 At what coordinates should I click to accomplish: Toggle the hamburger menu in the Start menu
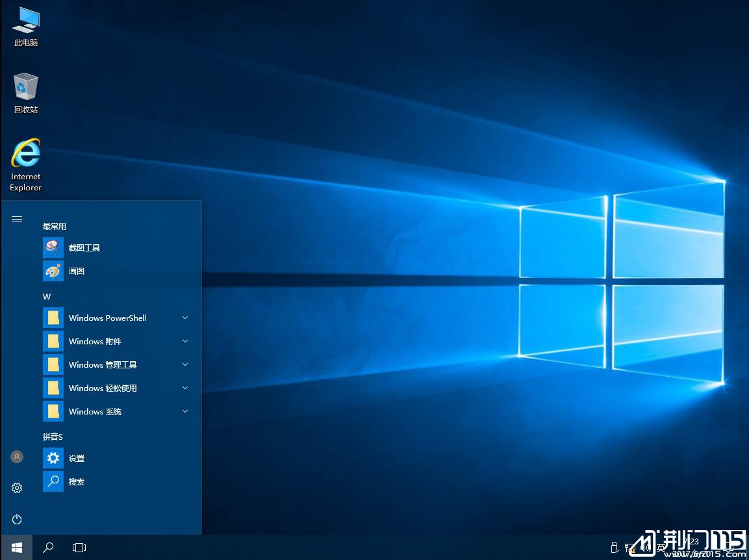[x=17, y=220]
